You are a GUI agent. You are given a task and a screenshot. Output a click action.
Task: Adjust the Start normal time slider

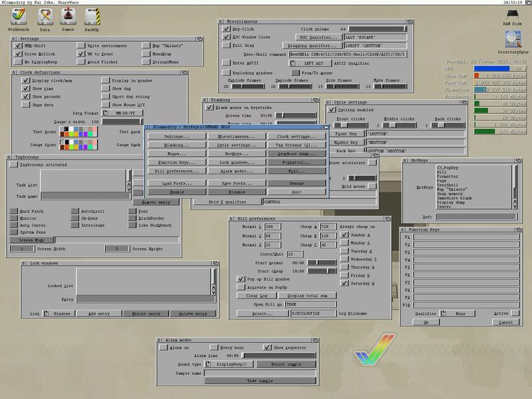tap(322, 262)
